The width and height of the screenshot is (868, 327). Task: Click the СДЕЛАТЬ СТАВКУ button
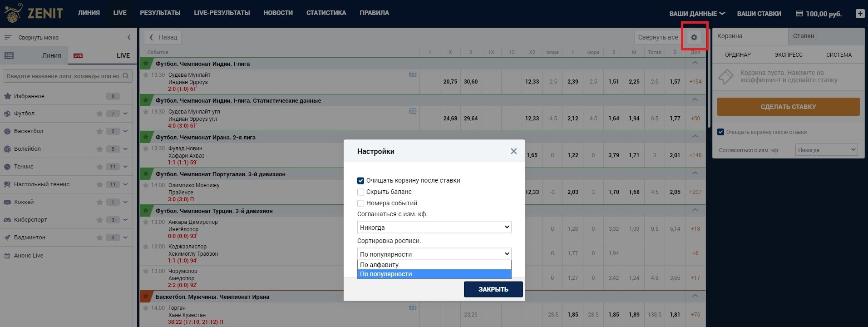pos(788,107)
